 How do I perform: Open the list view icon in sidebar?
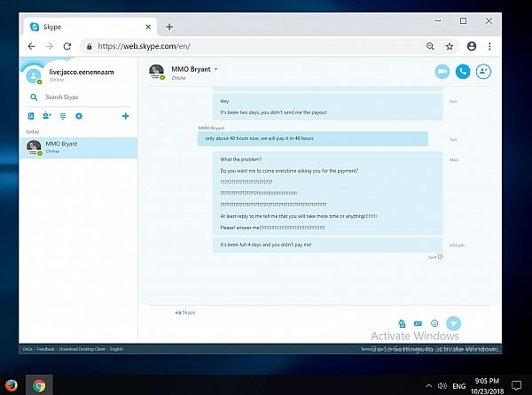coord(63,116)
